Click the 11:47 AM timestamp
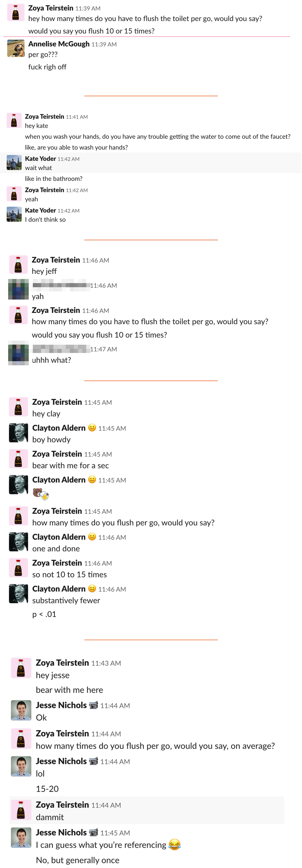This screenshot has height=868, width=302. point(103,349)
